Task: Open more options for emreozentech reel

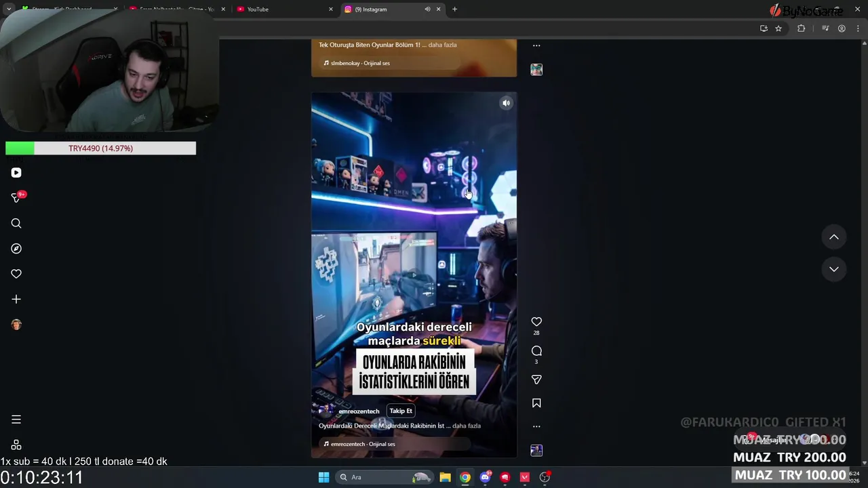Action: [536, 426]
